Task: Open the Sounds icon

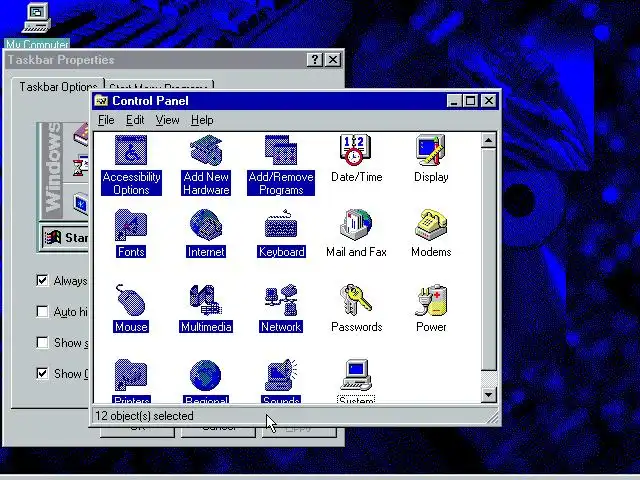Action: coord(281,375)
